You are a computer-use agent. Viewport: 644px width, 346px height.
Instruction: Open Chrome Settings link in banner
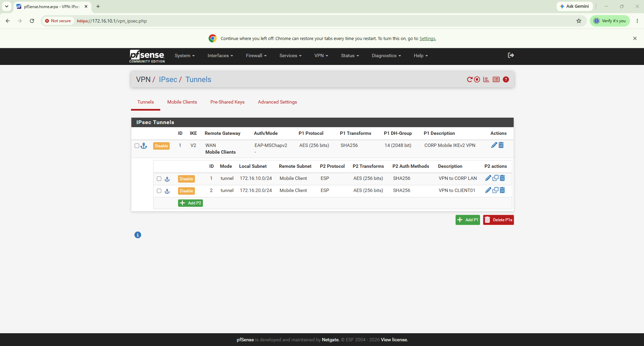tap(428, 39)
